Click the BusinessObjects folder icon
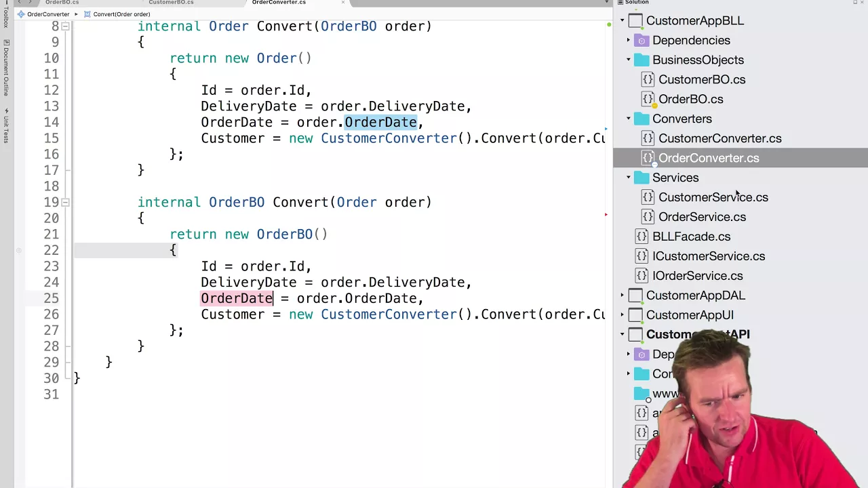 tap(642, 60)
